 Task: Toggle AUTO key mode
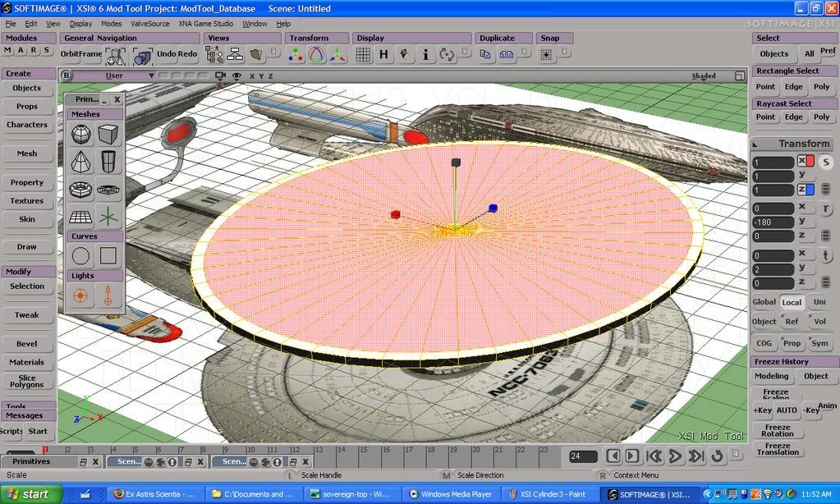tap(787, 410)
